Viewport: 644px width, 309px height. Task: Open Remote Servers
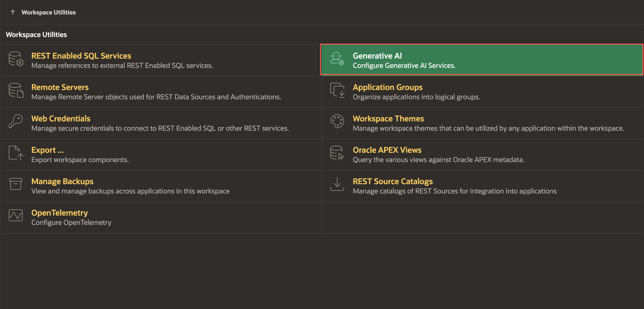pos(60,87)
